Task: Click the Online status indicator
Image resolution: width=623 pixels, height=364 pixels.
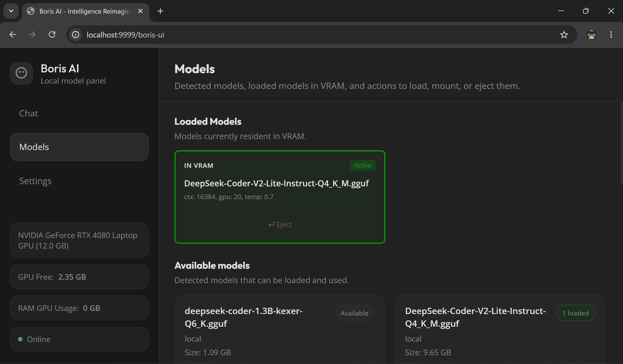Action: point(79,339)
